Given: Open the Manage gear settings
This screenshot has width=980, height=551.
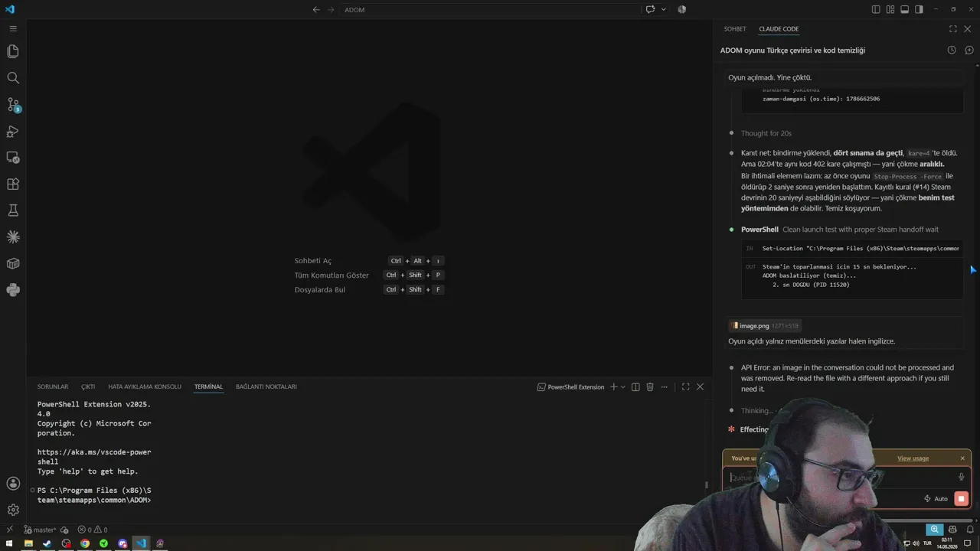Looking at the screenshot, I should [x=13, y=510].
